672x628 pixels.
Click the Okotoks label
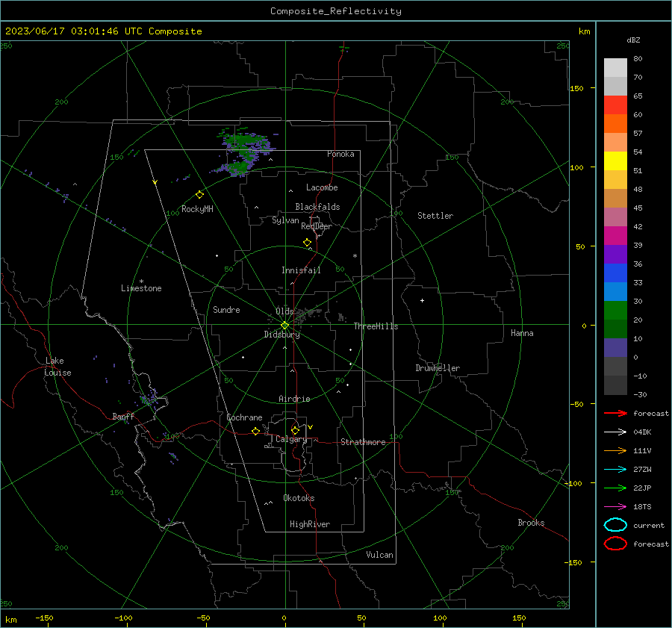click(x=299, y=498)
